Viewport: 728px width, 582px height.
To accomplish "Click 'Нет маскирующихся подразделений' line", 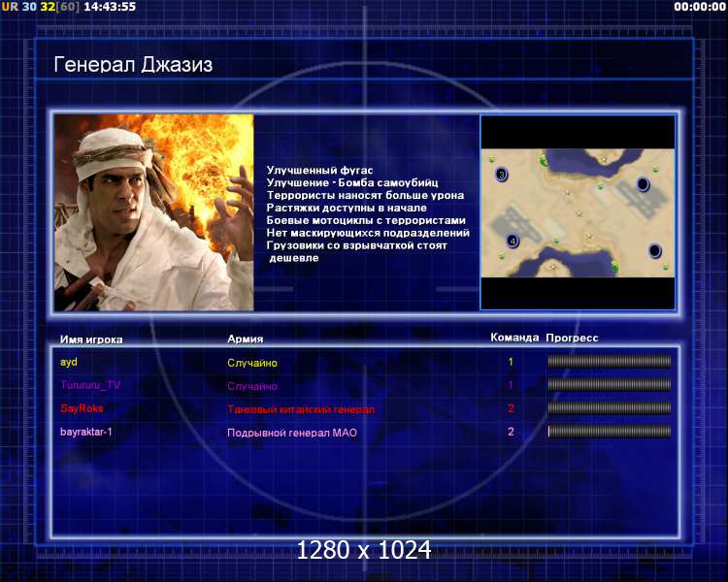I will click(368, 233).
